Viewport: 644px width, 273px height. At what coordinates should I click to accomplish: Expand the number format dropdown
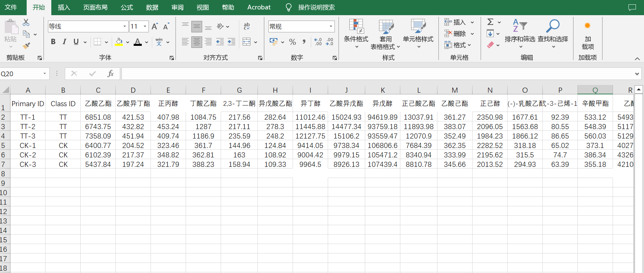tap(331, 26)
